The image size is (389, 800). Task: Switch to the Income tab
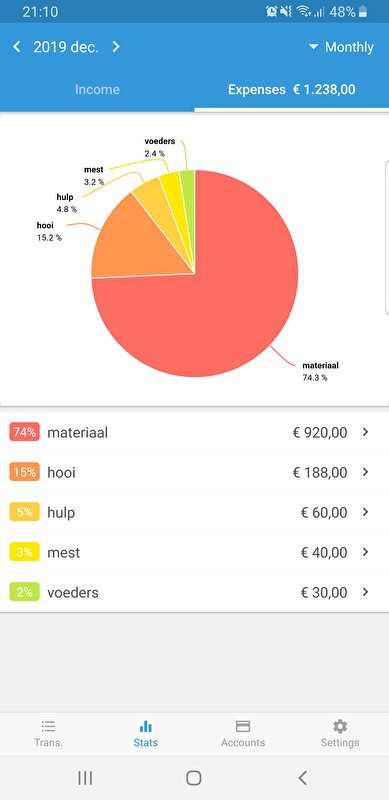(x=97, y=89)
